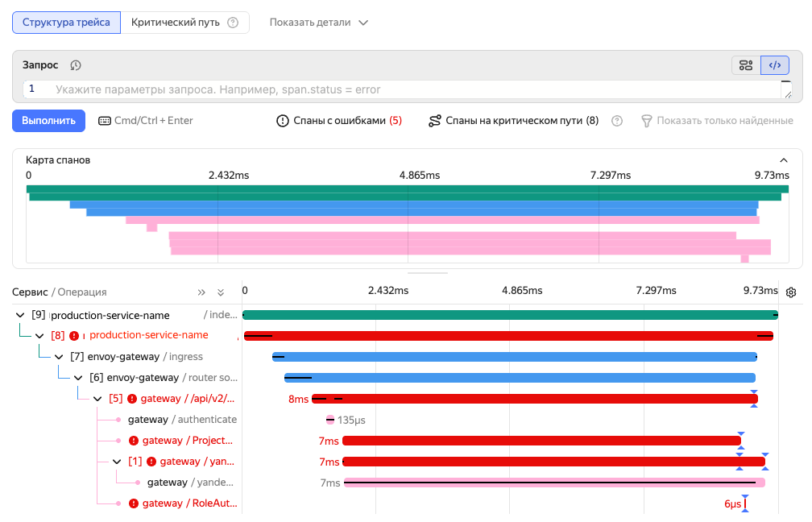This screenshot has width=812, height=522.
Task: Collapse all spans with double-chevron icon
Action: [x=221, y=292]
